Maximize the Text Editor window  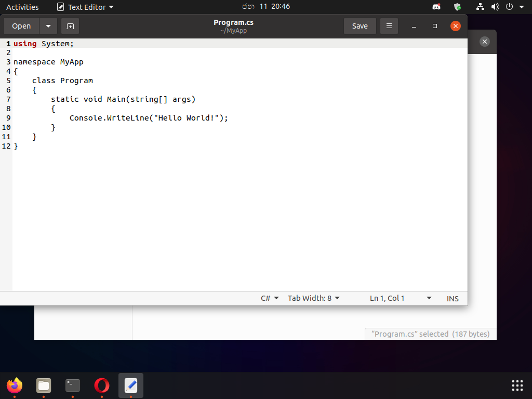point(435,26)
